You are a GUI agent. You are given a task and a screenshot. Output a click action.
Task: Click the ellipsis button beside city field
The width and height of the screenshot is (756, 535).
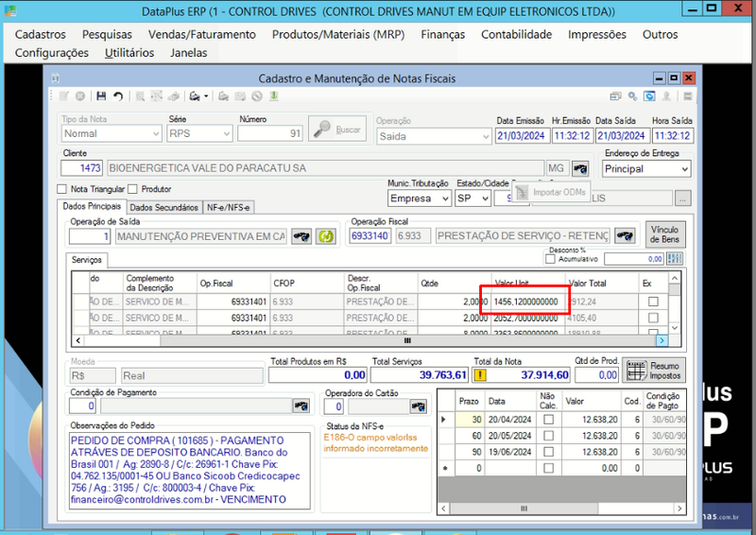[x=682, y=198]
